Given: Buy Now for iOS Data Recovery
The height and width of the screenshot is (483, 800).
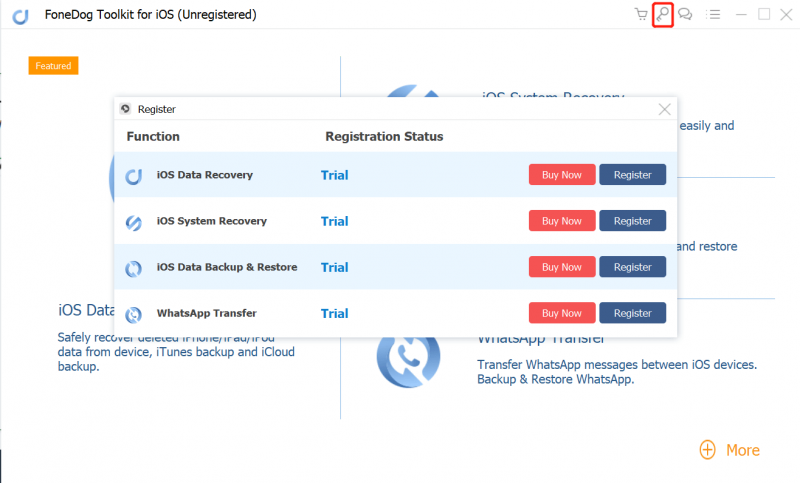Looking at the screenshot, I should click(x=561, y=175).
